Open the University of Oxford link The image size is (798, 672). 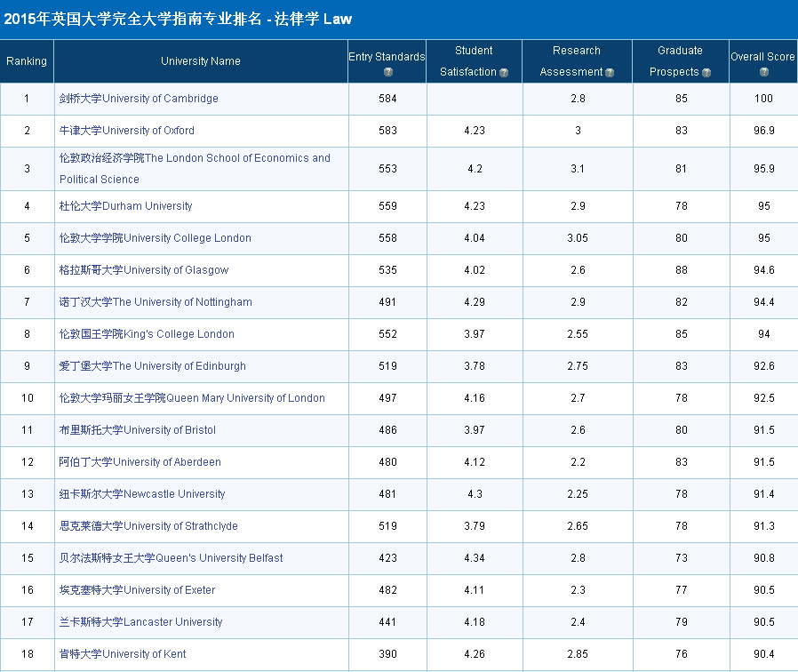coord(127,131)
